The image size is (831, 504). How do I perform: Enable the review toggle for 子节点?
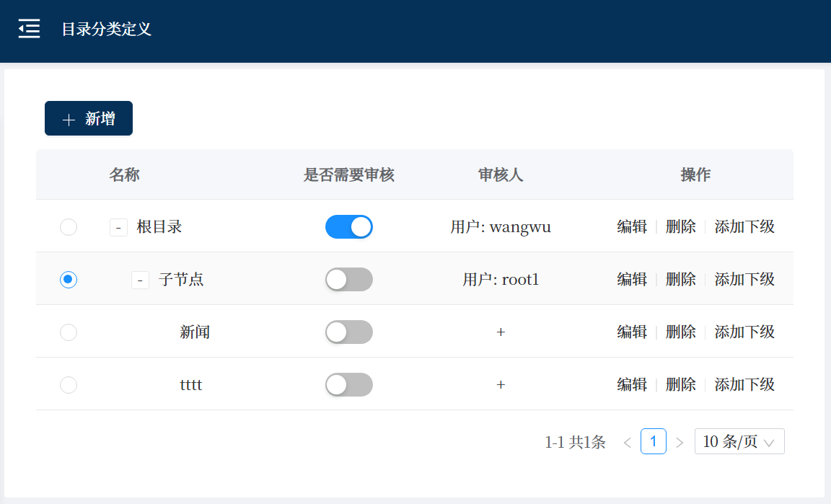349,279
